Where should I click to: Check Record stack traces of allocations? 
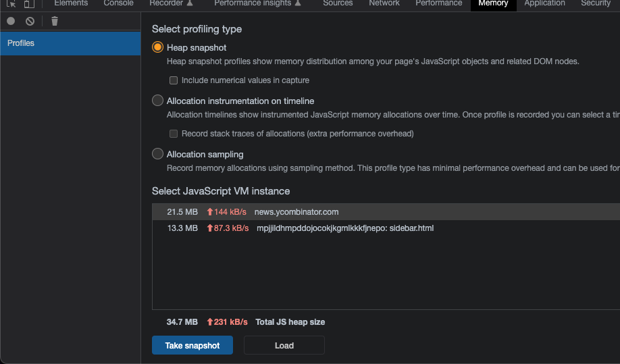pos(173,134)
